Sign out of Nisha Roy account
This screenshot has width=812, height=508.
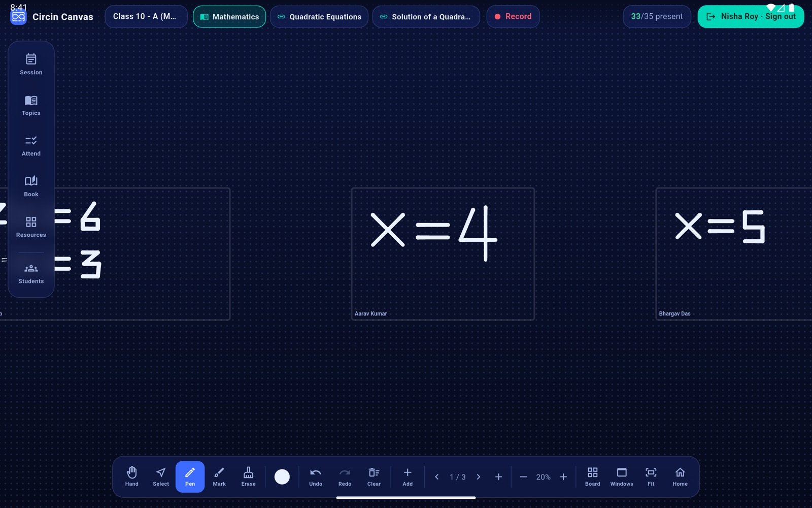(x=751, y=16)
